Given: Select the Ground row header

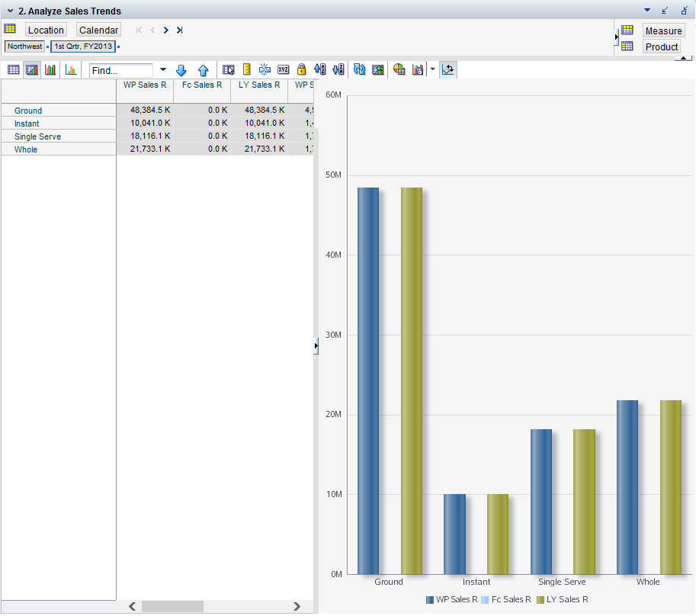Looking at the screenshot, I should (59, 111).
